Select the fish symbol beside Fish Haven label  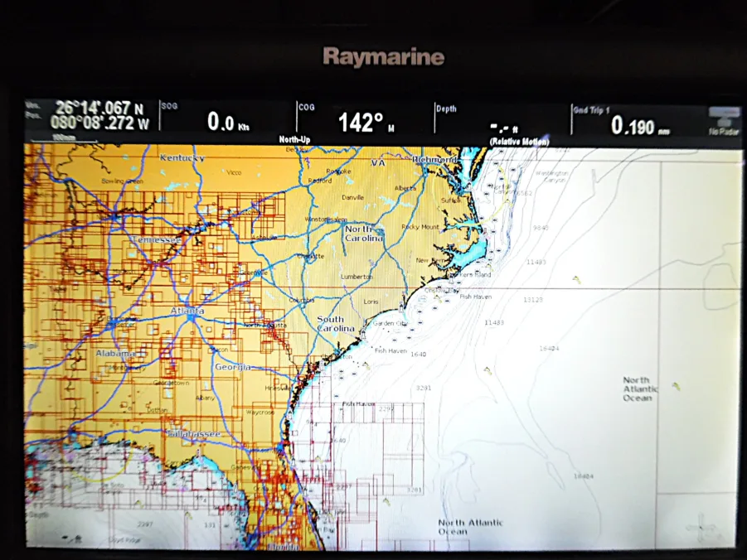[446, 300]
